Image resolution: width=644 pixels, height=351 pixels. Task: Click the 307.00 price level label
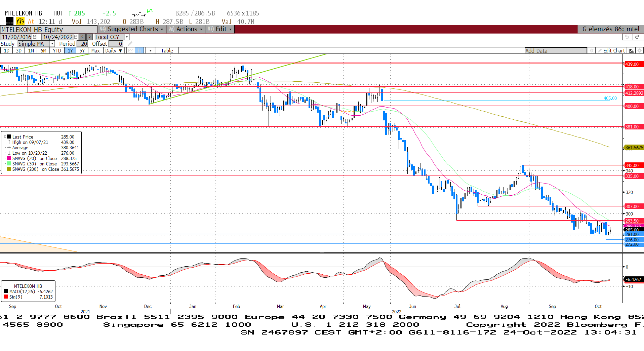point(633,206)
